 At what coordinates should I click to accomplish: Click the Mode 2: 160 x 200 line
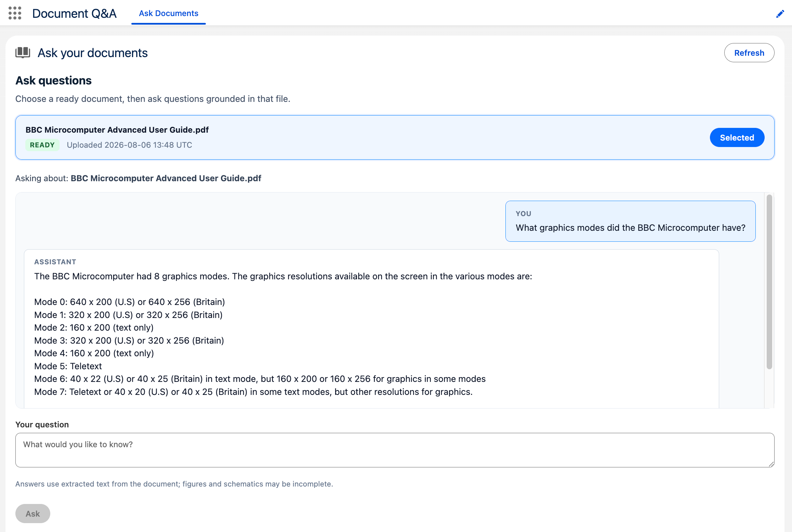pos(94,328)
